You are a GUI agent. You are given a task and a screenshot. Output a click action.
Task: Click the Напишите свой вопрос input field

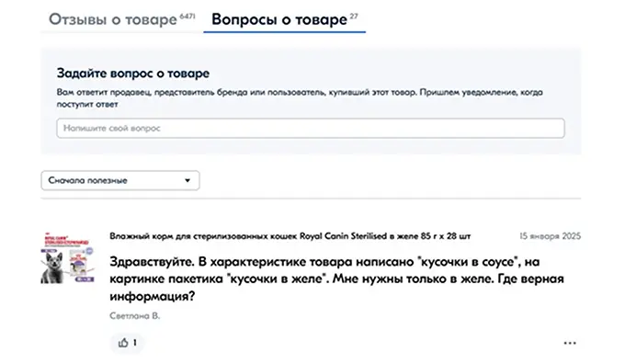point(311,129)
